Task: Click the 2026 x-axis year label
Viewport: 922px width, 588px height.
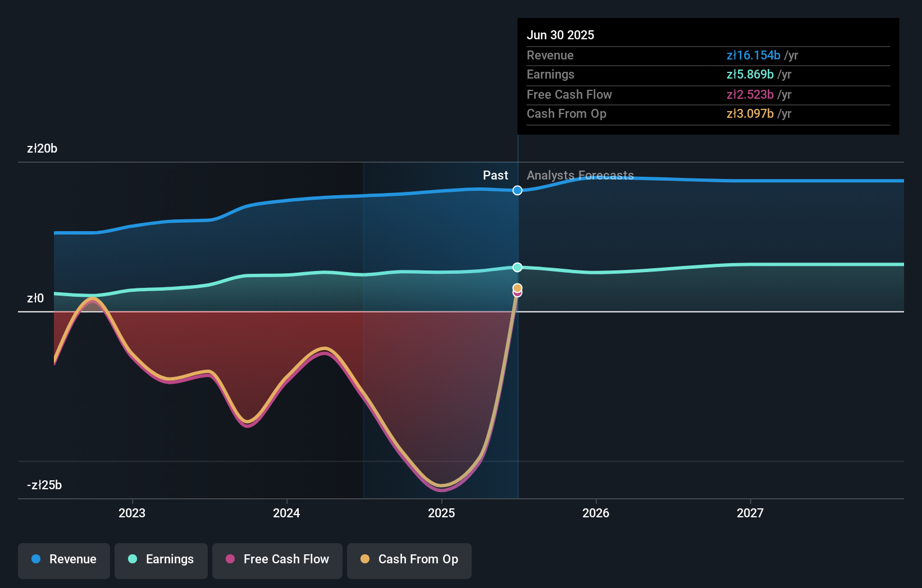Action: pyautogui.click(x=596, y=513)
